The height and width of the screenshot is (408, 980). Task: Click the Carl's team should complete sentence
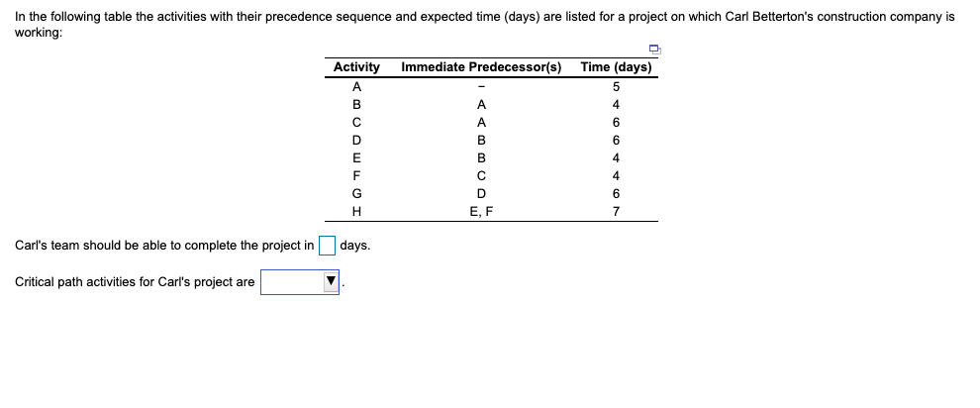coord(164,246)
